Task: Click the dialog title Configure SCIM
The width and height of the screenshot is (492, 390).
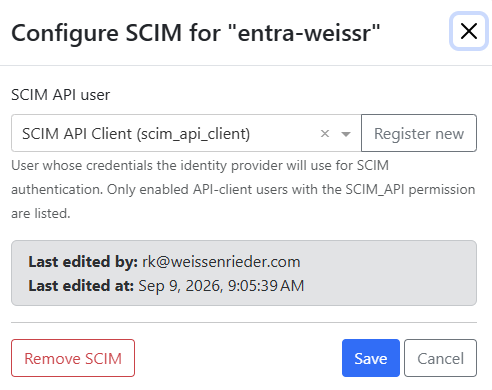Action: point(97,34)
